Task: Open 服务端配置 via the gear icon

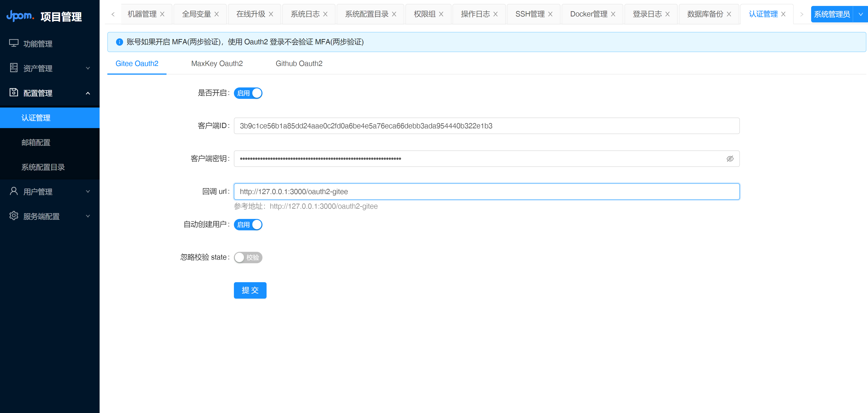Action: [x=13, y=216]
